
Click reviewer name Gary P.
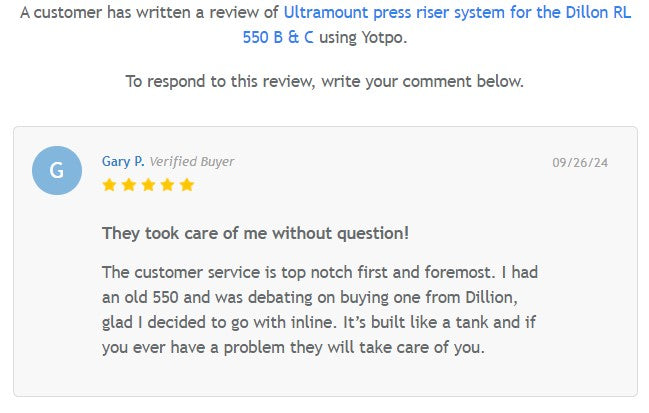(x=123, y=161)
